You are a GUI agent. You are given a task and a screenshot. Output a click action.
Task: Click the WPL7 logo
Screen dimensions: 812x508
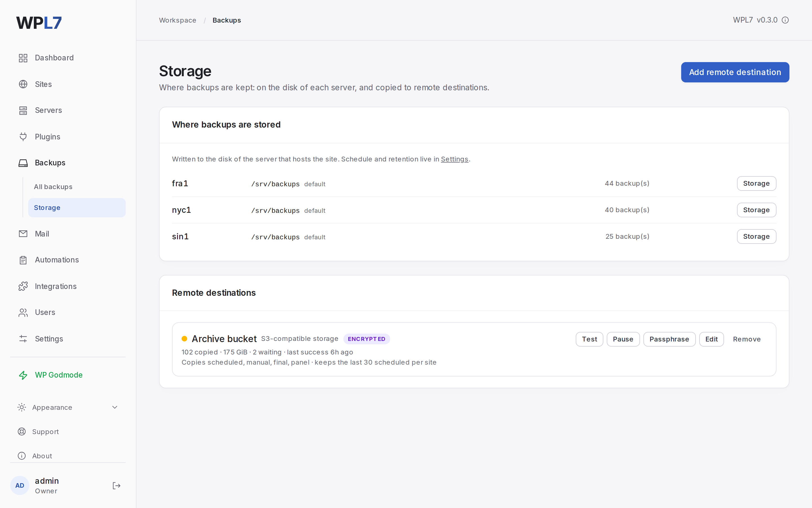point(39,23)
